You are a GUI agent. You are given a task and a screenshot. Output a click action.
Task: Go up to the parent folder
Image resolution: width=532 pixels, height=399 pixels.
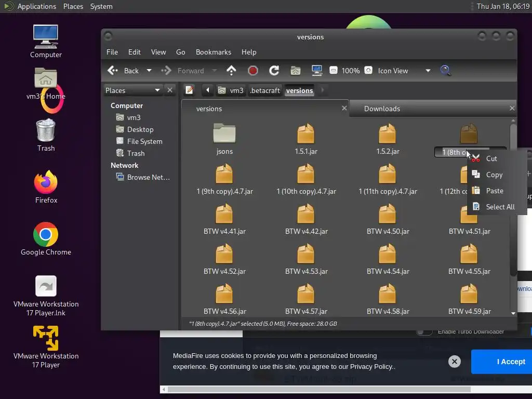(x=232, y=71)
